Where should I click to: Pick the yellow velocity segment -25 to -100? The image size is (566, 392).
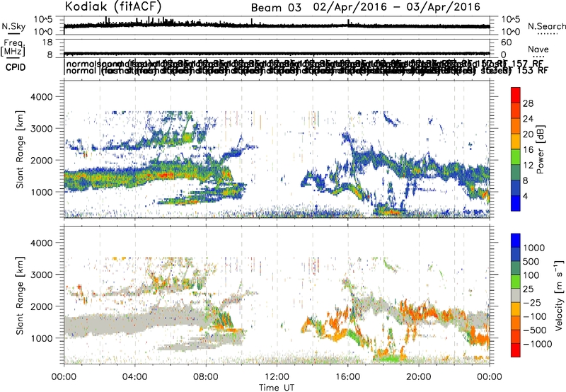coord(516,309)
